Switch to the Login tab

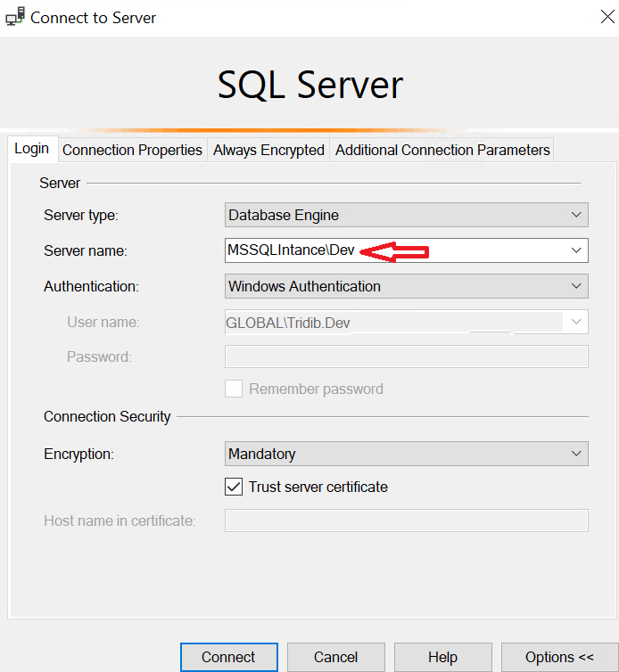32,150
